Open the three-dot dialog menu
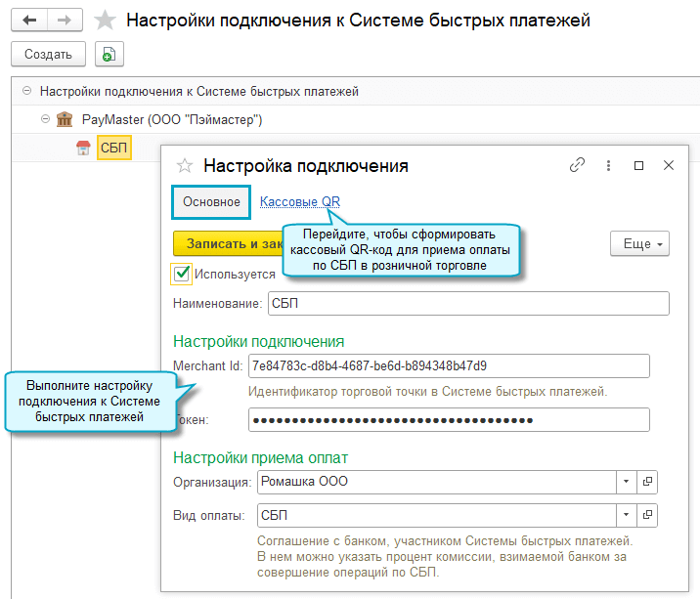700x599 pixels. point(608,165)
